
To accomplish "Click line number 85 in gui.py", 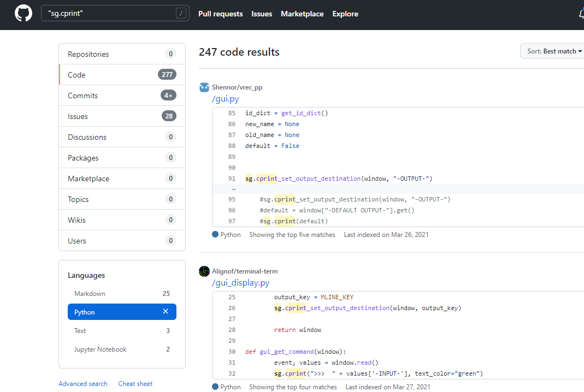I will tap(232, 113).
